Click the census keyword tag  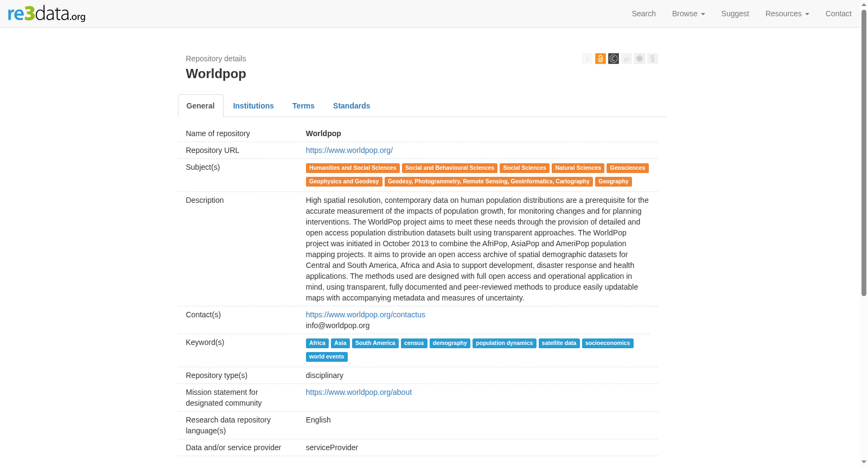[x=414, y=343]
